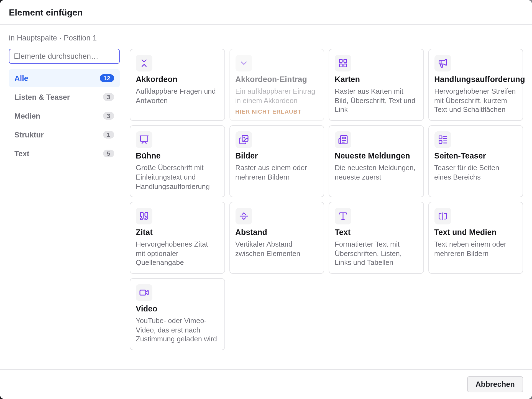
Task: Show only Medien elements
Action: click(x=64, y=116)
